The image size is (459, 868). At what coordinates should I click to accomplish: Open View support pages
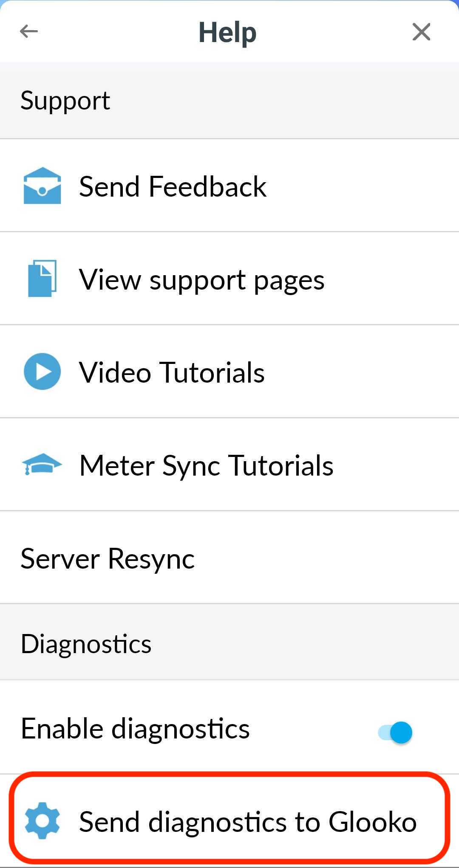coord(201,278)
